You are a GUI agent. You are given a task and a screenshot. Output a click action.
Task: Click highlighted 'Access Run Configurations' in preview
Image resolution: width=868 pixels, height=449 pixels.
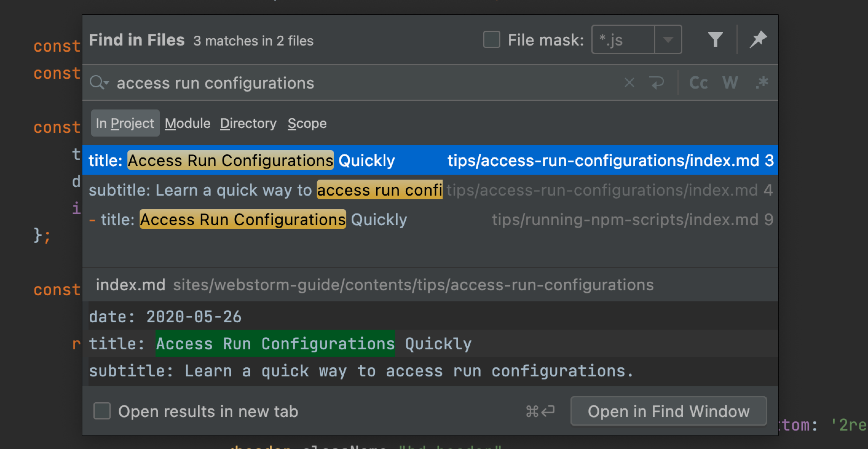click(x=275, y=344)
